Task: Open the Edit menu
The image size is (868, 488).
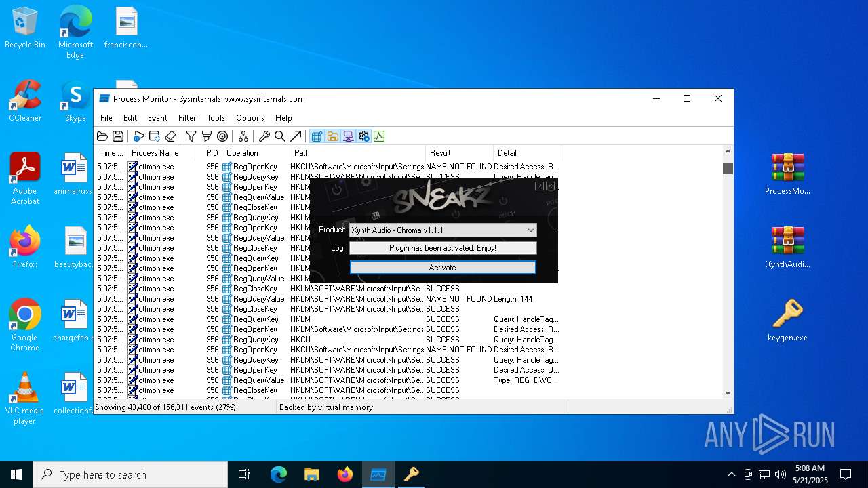Action: click(130, 118)
